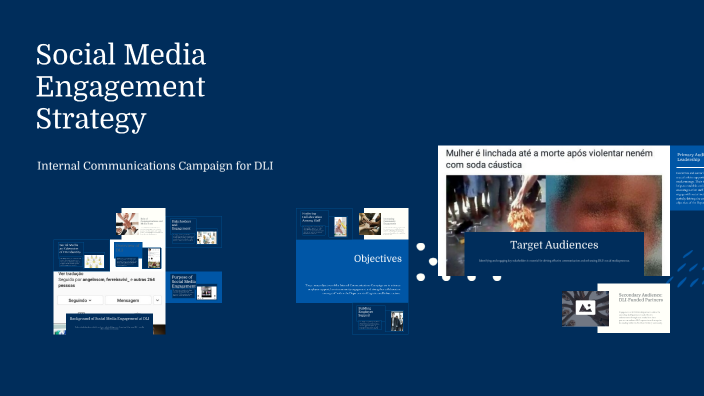704x396 pixels.
Task: Open the light bulbs image subtopic slide
Action: coord(81,255)
